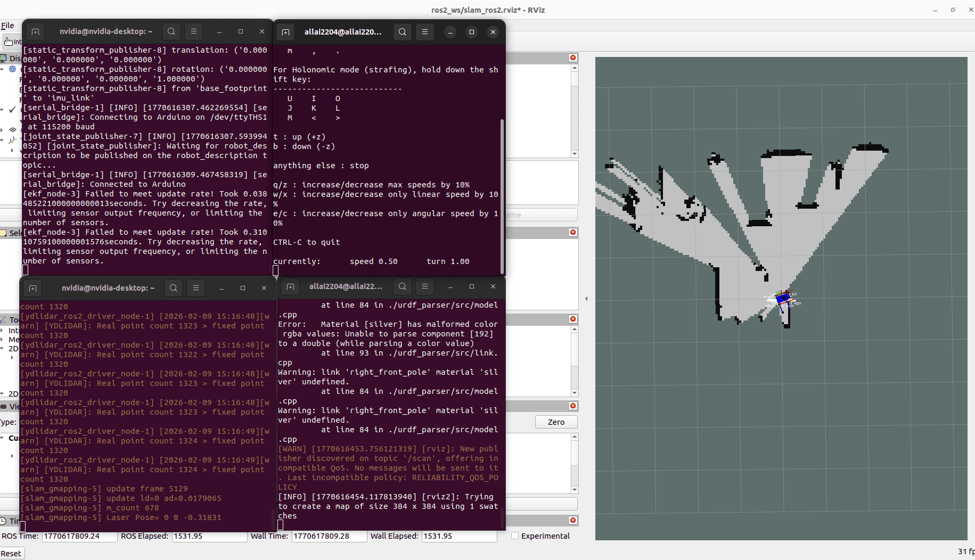The width and height of the screenshot is (975, 560).
Task: Select the Interact hand tool in RViz
Action: coord(10,41)
